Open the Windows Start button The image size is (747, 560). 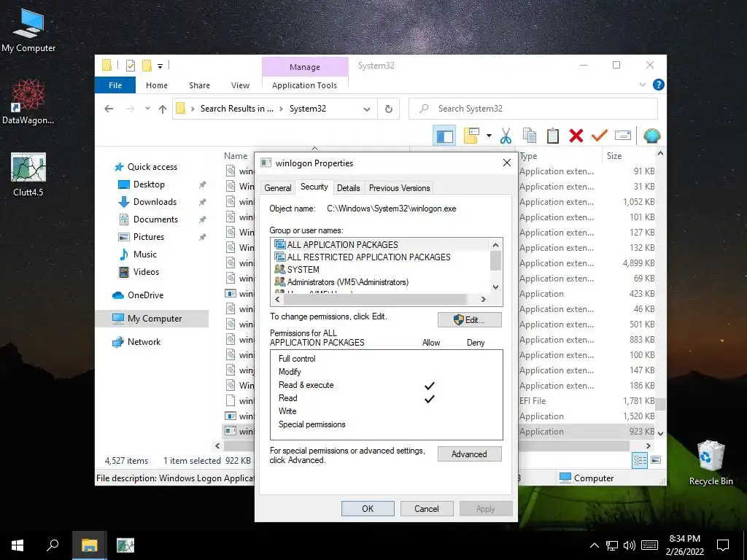click(18, 545)
